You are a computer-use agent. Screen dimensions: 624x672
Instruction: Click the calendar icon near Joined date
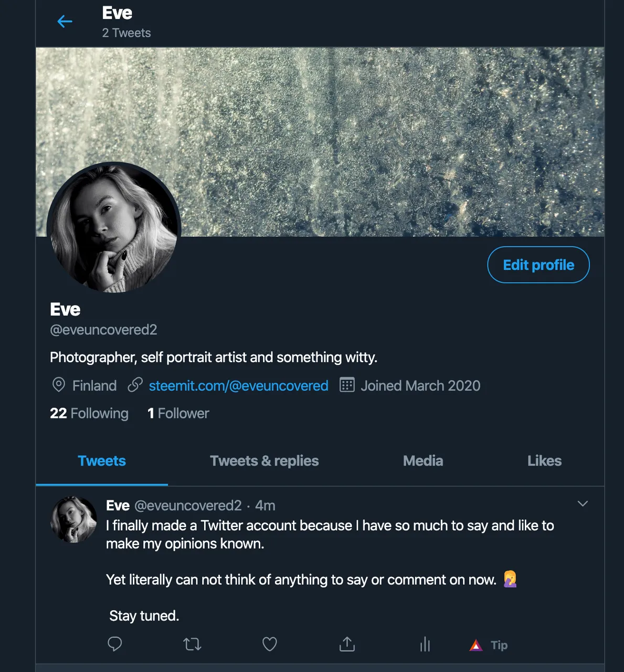[x=347, y=385]
